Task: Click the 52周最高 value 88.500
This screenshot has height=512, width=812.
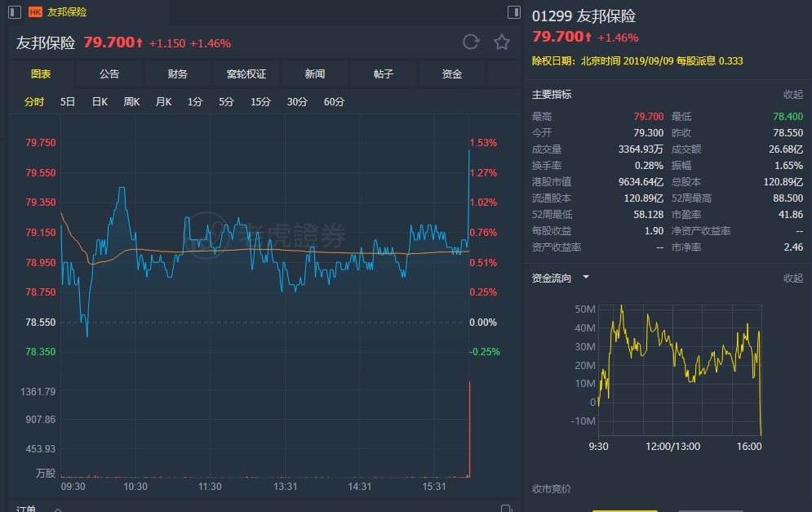Action: 788,198
